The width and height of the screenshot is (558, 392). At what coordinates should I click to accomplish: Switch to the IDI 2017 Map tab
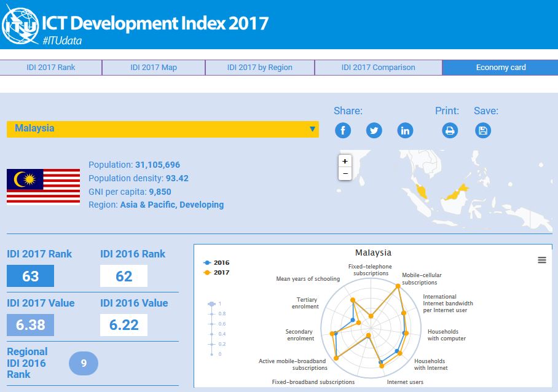click(153, 68)
